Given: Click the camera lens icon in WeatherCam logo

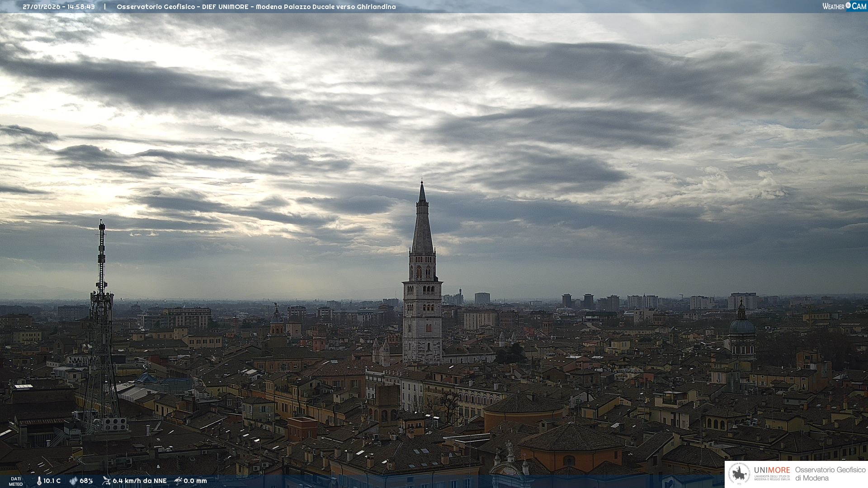Looking at the screenshot, I should [848, 6].
